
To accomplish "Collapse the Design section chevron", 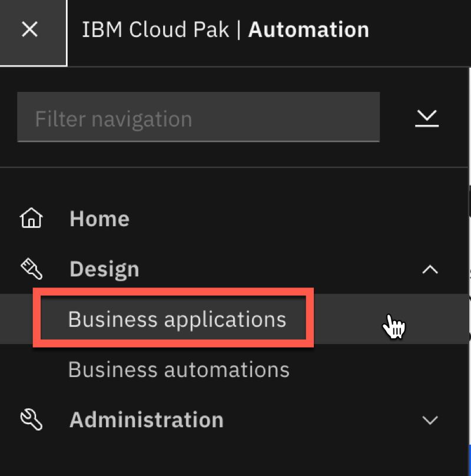I will (x=430, y=269).
